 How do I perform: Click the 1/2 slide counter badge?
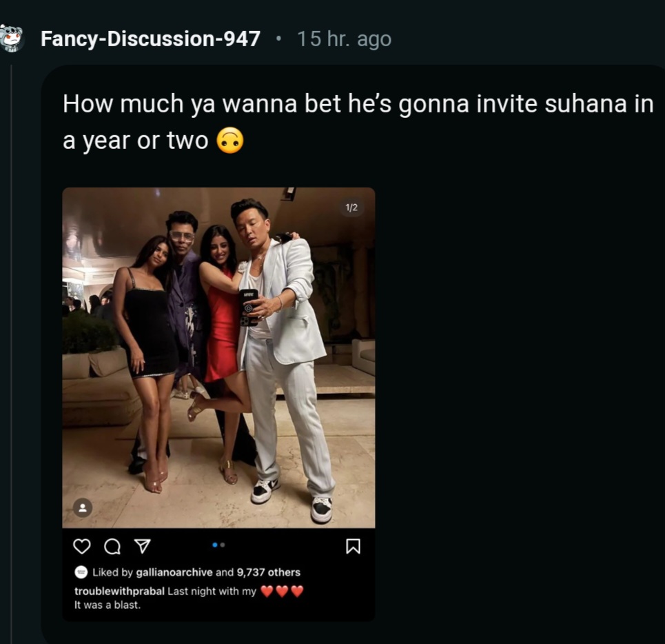tap(351, 208)
